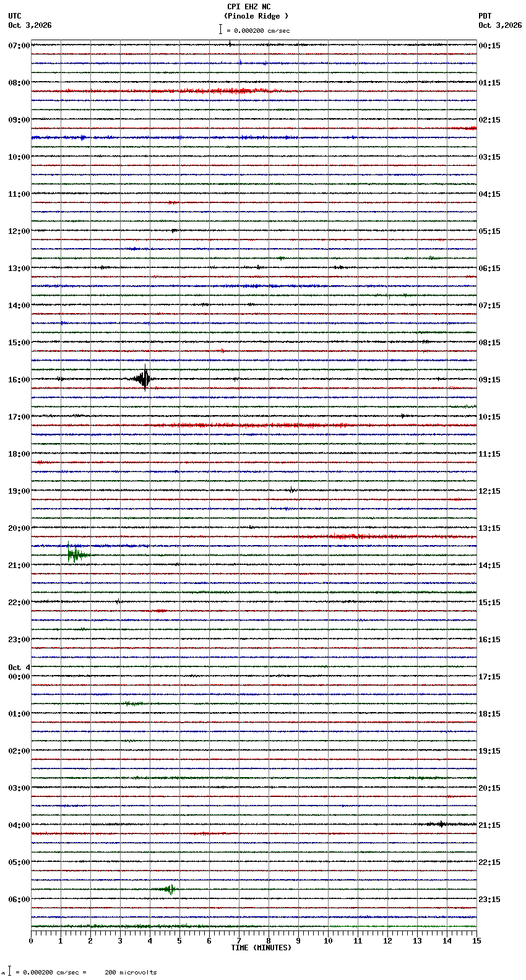
Task: Click the scale bar symbol at top center
Action: [220, 29]
